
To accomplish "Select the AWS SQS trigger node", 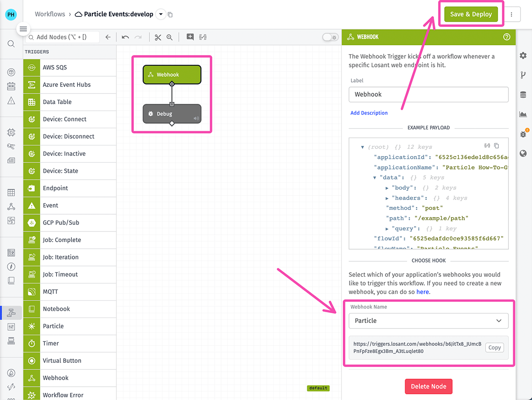I will pos(70,67).
